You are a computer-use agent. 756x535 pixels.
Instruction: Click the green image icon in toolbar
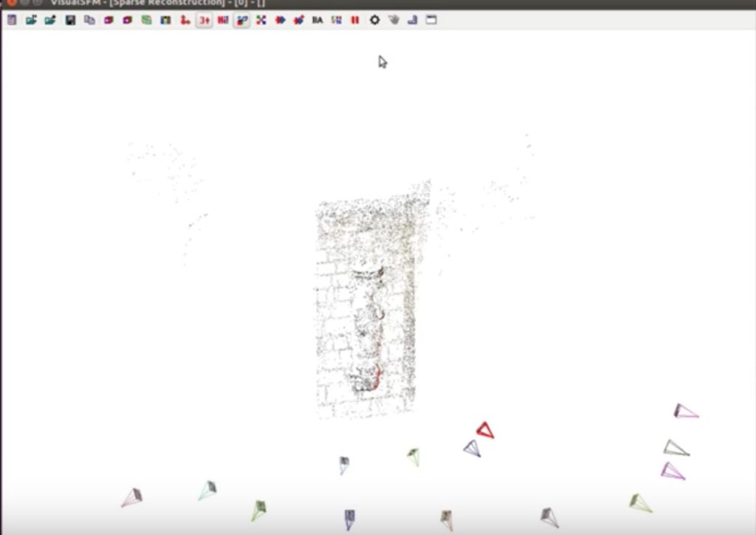pos(146,20)
